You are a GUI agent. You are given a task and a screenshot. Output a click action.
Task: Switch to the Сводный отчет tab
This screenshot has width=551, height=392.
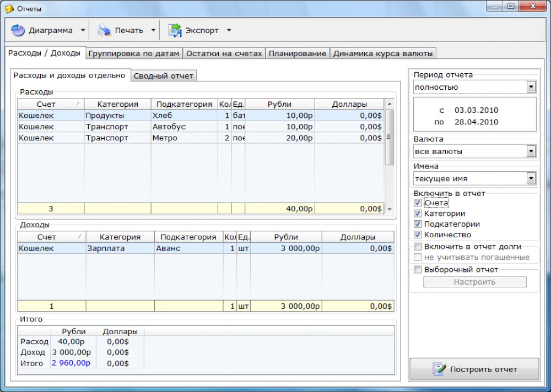point(164,75)
